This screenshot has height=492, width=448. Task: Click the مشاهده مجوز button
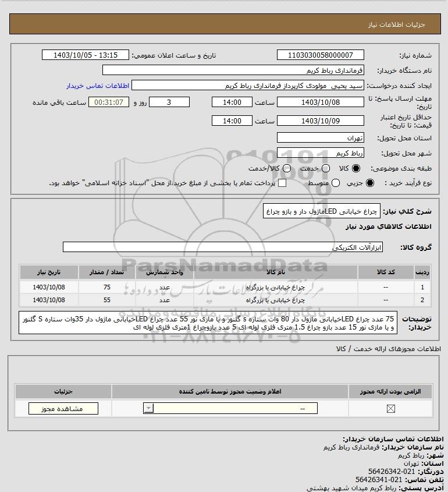63,409
